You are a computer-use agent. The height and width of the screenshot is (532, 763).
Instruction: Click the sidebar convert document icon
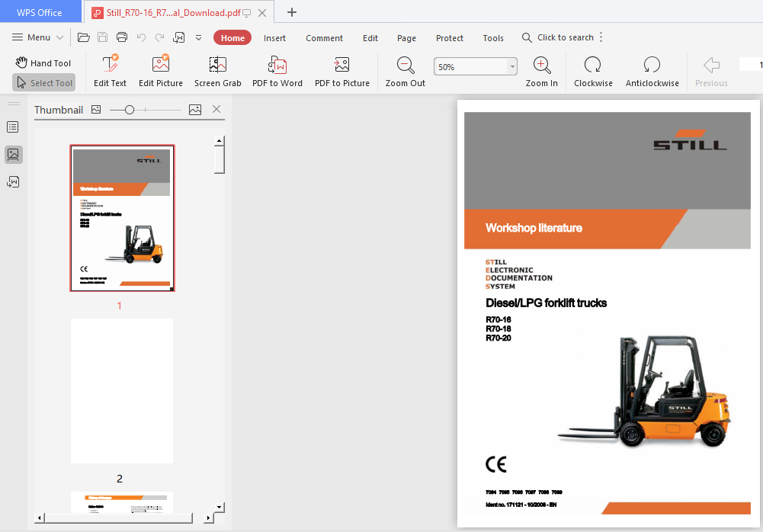(13, 181)
